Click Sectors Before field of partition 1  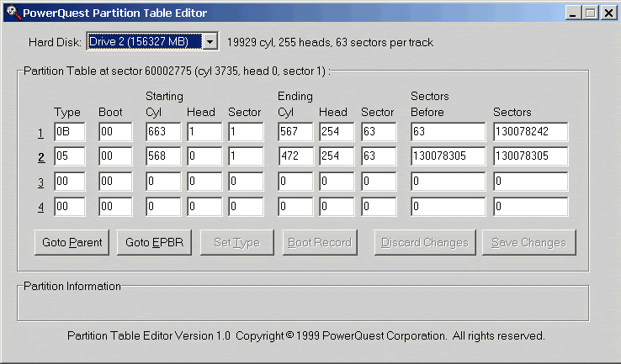pos(448,132)
